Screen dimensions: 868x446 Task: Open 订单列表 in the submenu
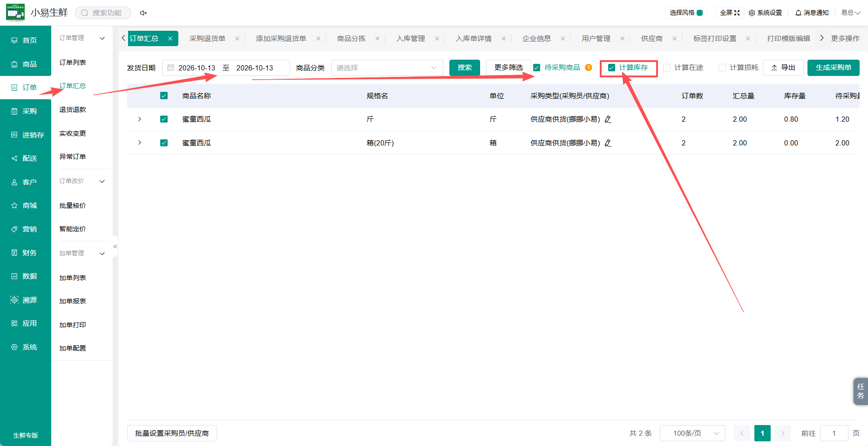coord(73,62)
